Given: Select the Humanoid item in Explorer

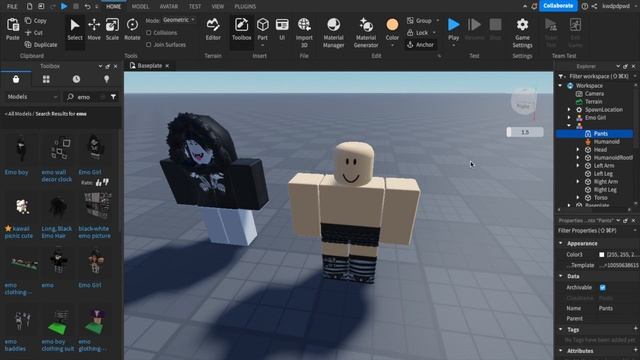Looking at the screenshot, I should 606,142.
